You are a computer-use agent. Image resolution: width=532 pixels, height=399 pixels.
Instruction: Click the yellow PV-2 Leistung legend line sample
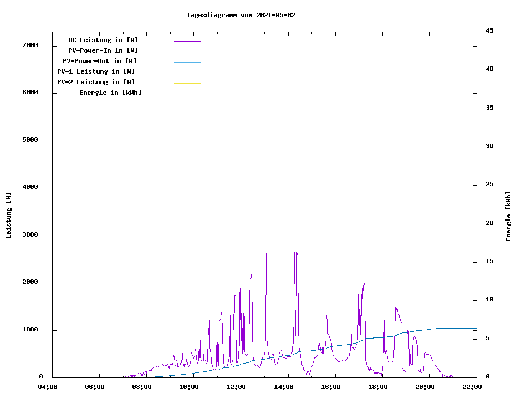pyautogui.click(x=187, y=83)
